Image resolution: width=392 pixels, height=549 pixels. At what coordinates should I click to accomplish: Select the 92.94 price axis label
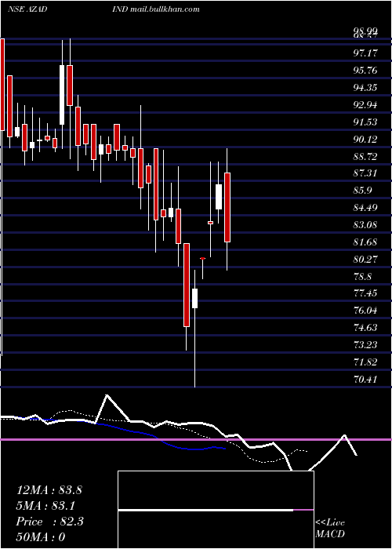click(x=365, y=104)
